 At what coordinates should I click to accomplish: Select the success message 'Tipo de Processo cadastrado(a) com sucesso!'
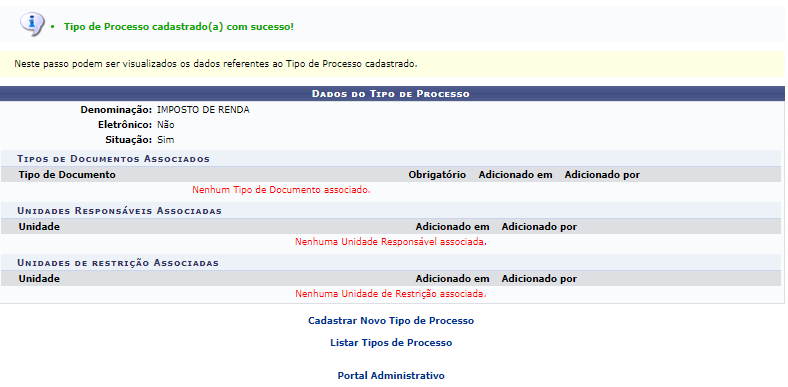179,27
